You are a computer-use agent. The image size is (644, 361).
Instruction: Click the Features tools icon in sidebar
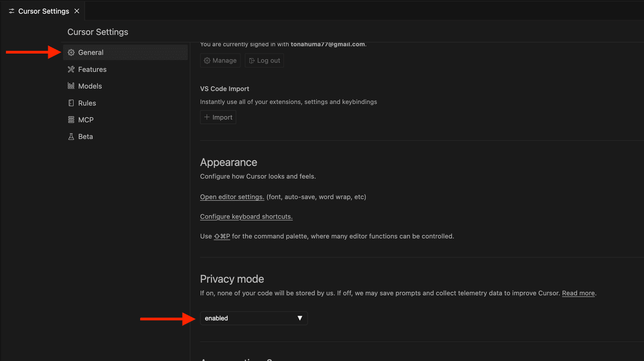pyautogui.click(x=71, y=69)
